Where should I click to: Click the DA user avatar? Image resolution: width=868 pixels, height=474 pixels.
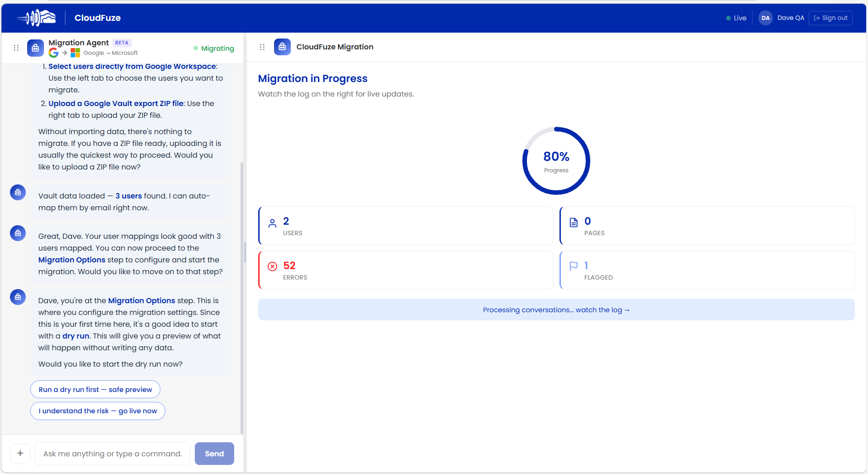pos(765,18)
